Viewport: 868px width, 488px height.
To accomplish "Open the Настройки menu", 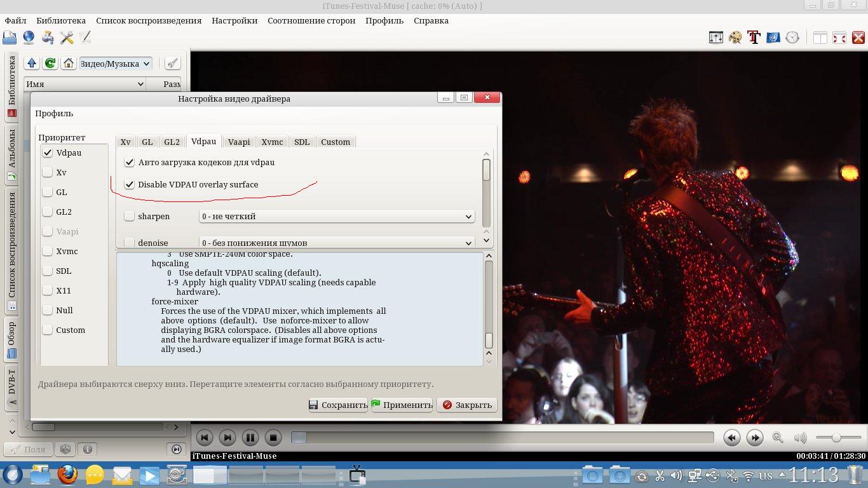I will tap(234, 20).
